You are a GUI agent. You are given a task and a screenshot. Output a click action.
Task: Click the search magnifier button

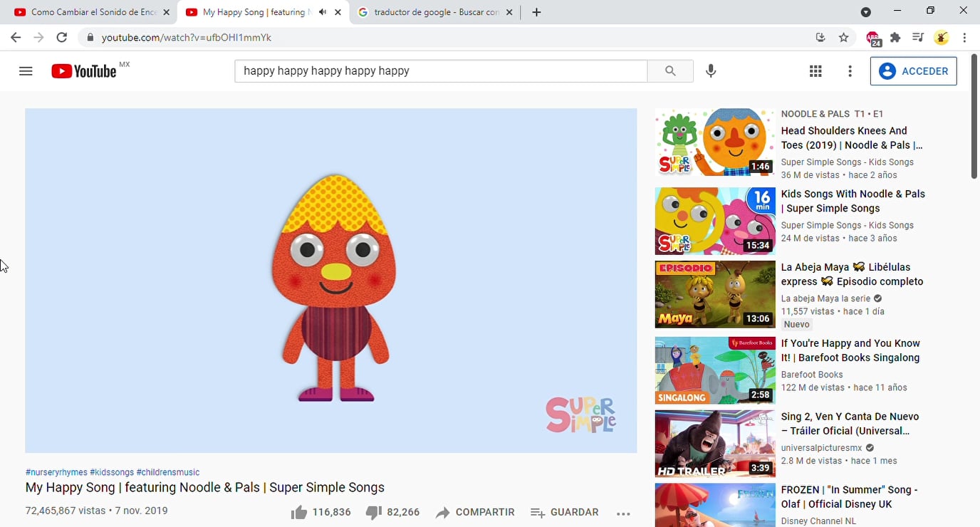(x=670, y=71)
